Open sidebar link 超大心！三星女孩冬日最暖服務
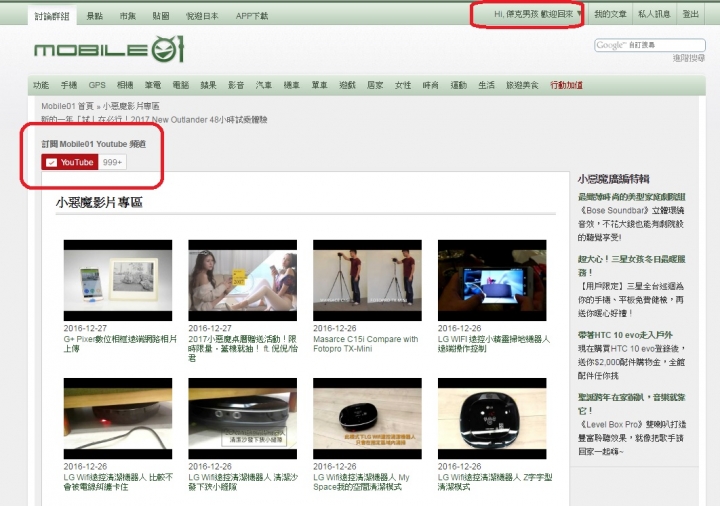 tap(631, 265)
